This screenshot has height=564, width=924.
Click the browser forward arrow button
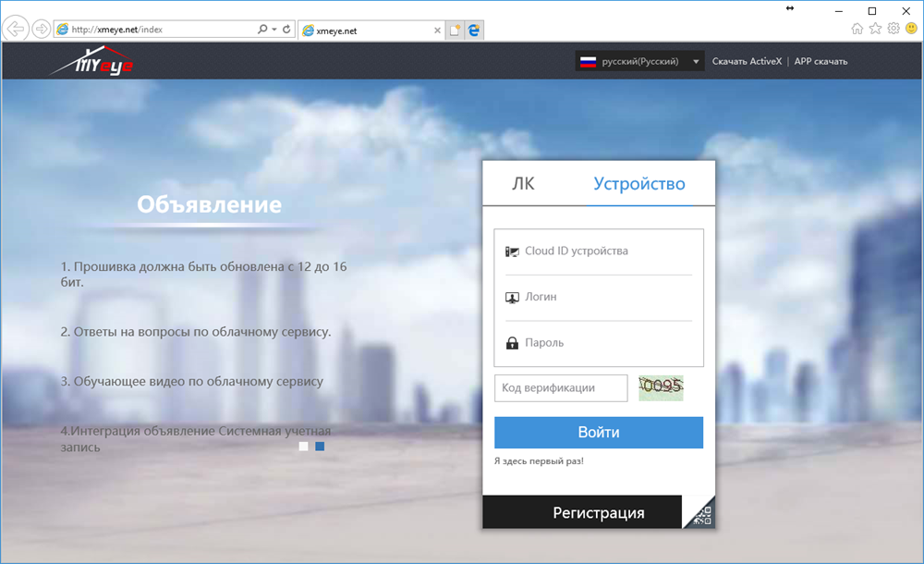point(42,29)
